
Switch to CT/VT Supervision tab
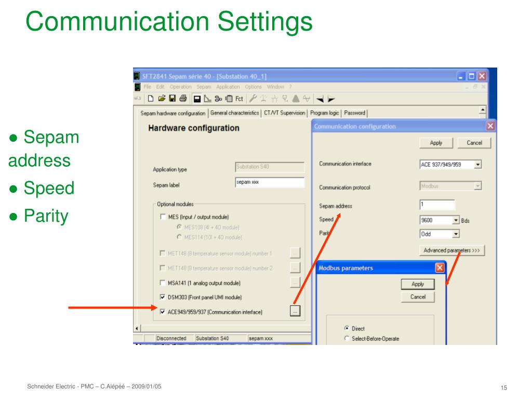coord(284,113)
